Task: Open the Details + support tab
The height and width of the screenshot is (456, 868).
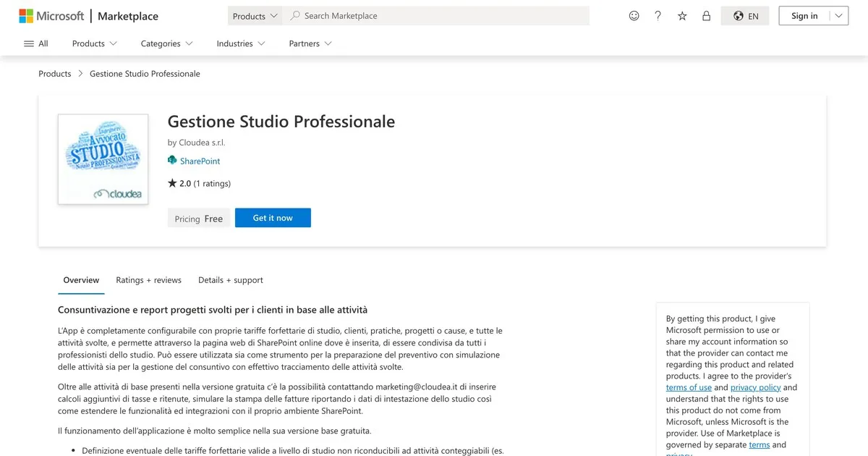Action: coord(230,280)
